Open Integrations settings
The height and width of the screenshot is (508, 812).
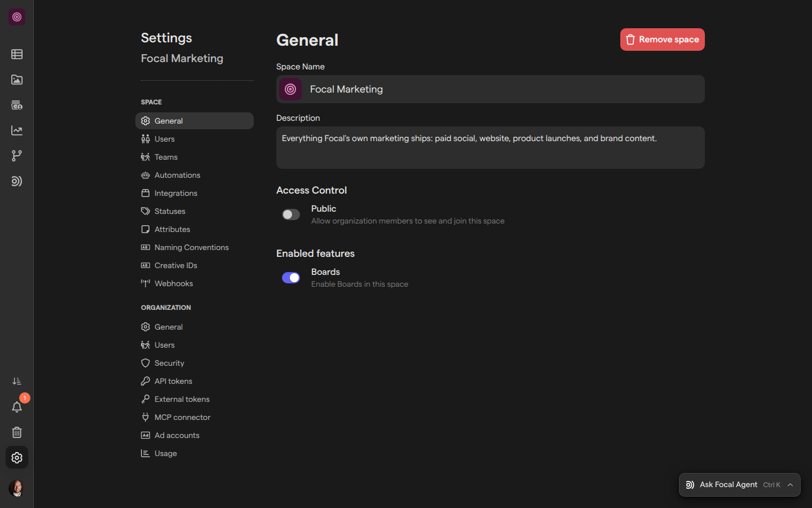click(x=195, y=193)
